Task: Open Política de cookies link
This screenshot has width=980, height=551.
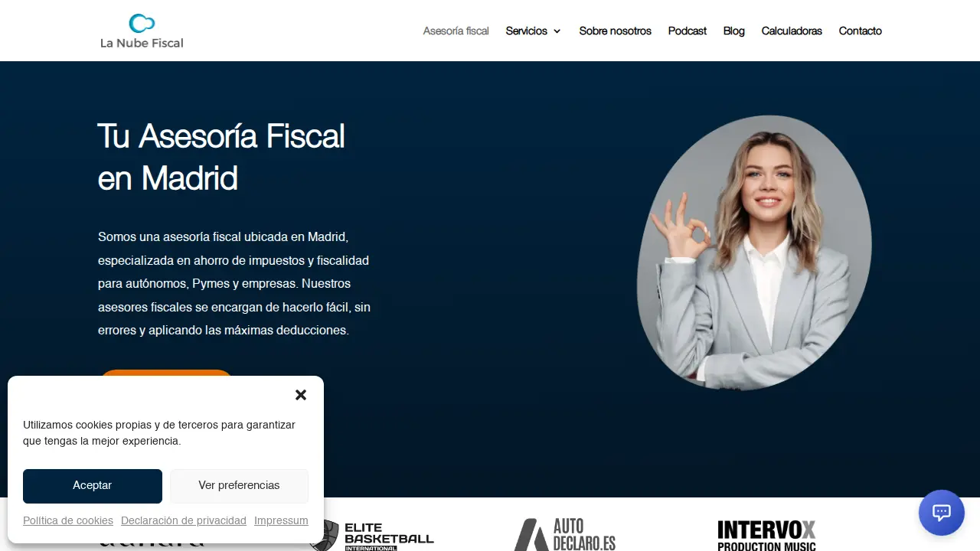Action: pyautogui.click(x=68, y=520)
